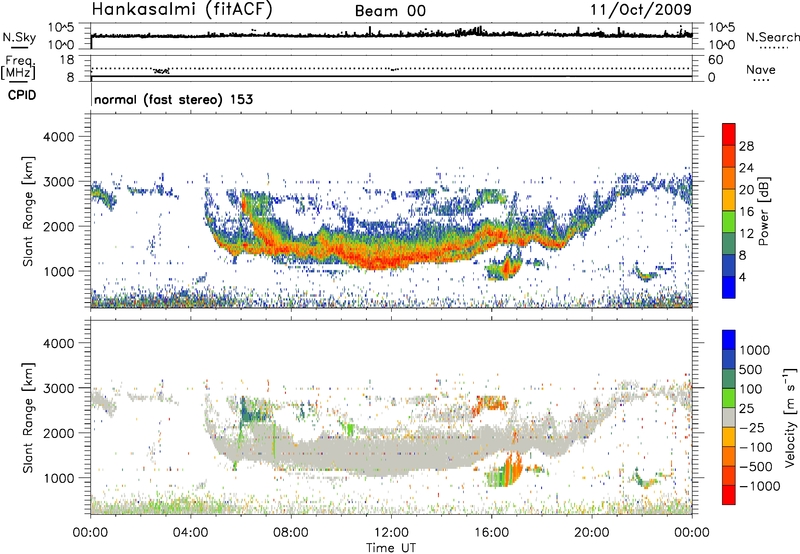Click the "Beam 00" heading

[x=390, y=11]
